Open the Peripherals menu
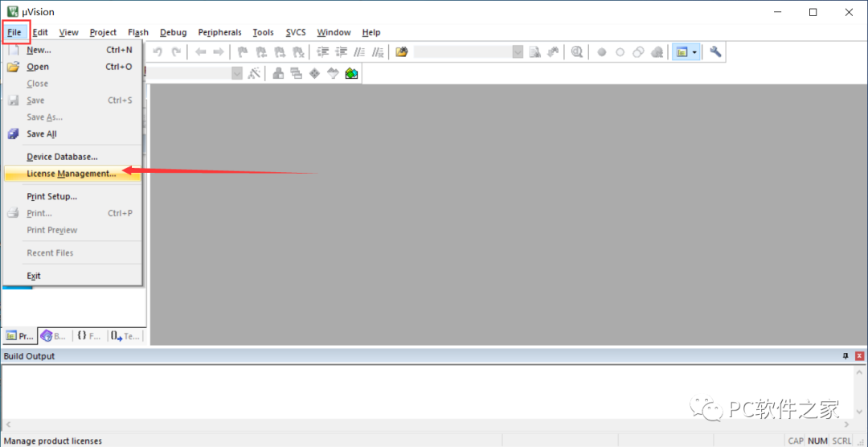868x447 pixels. pyautogui.click(x=219, y=32)
